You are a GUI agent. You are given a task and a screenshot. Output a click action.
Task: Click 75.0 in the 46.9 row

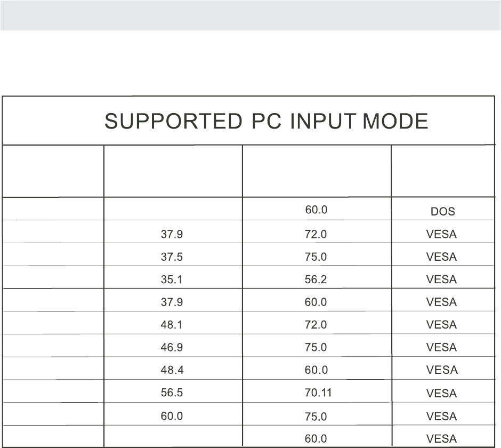pos(316,347)
